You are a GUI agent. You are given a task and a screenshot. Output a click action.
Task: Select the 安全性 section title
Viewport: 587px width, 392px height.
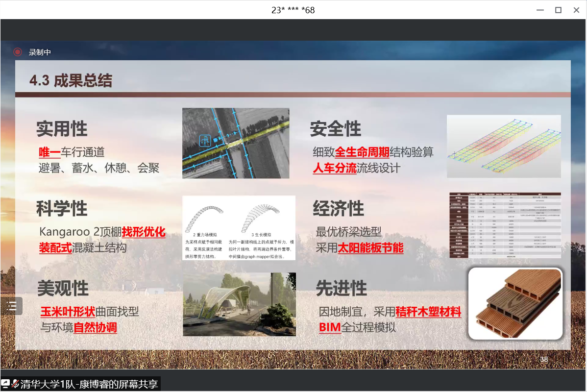click(335, 128)
